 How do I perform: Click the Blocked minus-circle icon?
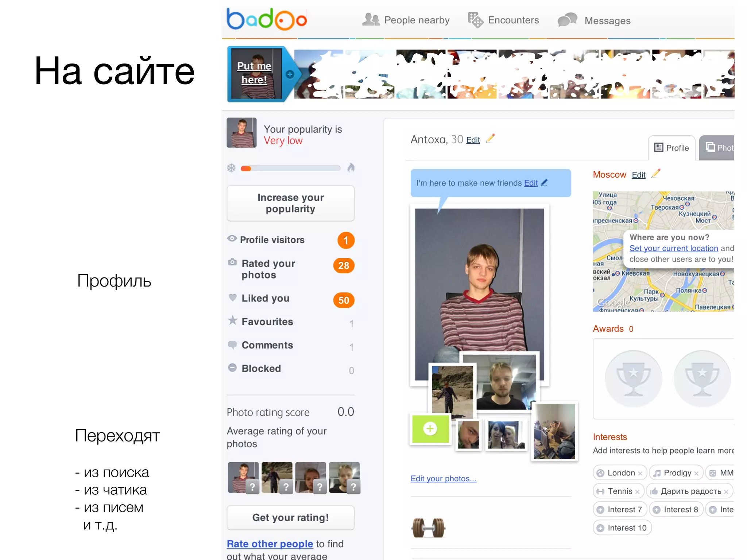pos(232,367)
